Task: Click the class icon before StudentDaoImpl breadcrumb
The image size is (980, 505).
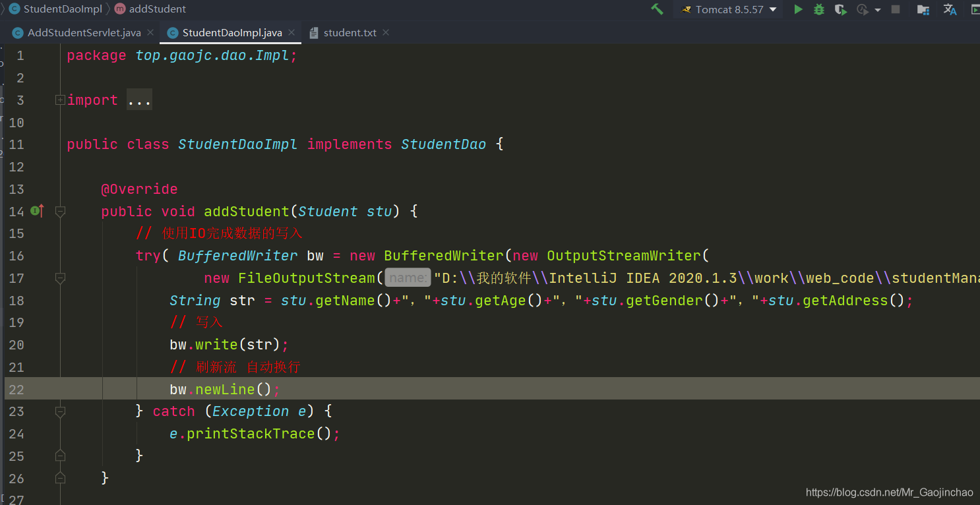Action: [14, 9]
